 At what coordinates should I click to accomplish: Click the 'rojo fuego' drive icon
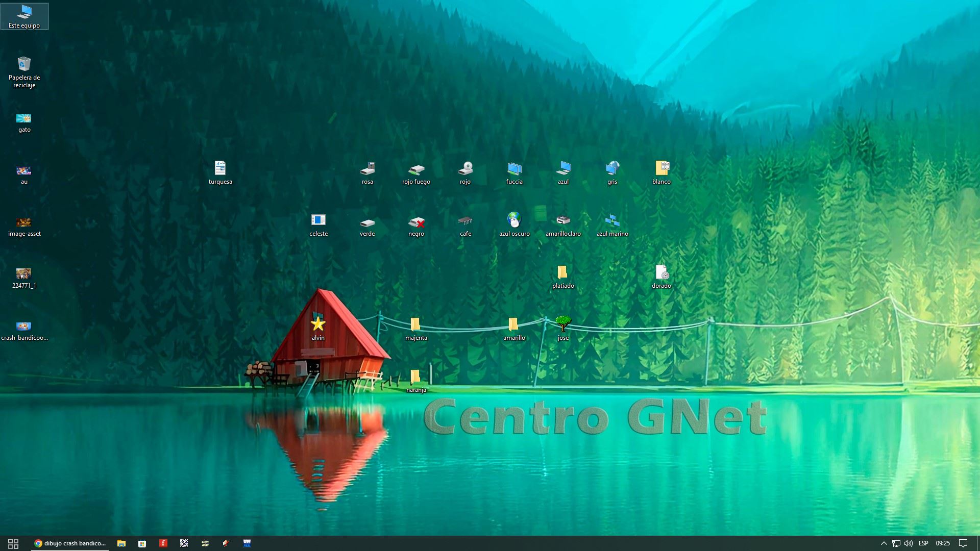[416, 169]
